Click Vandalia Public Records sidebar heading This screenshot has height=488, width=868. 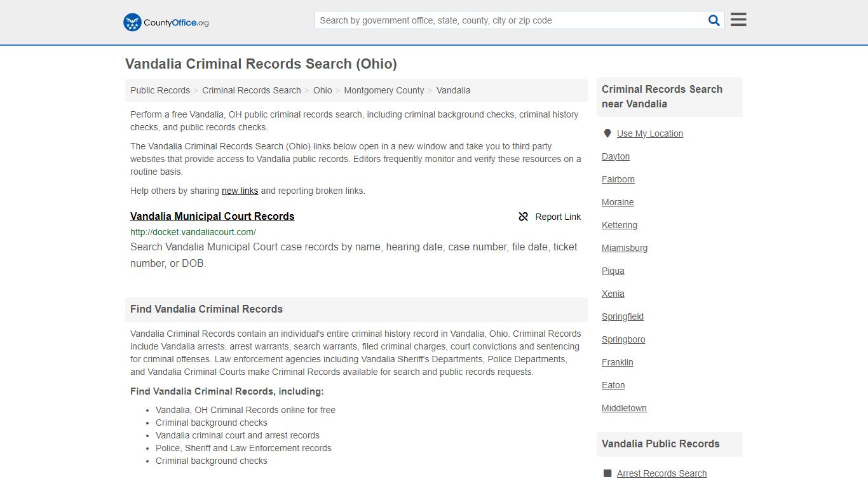coord(661,444)
